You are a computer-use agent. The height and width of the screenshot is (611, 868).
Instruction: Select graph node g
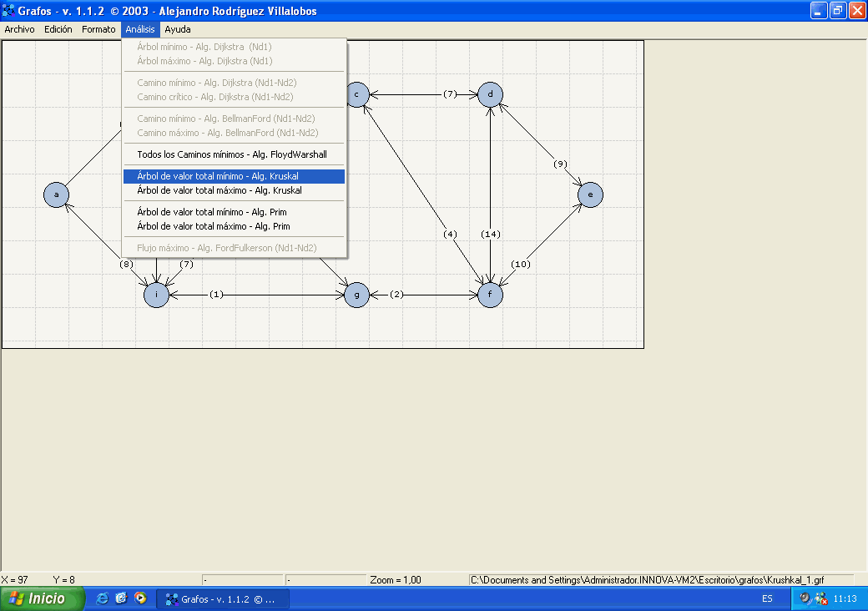tap(356, 295)
